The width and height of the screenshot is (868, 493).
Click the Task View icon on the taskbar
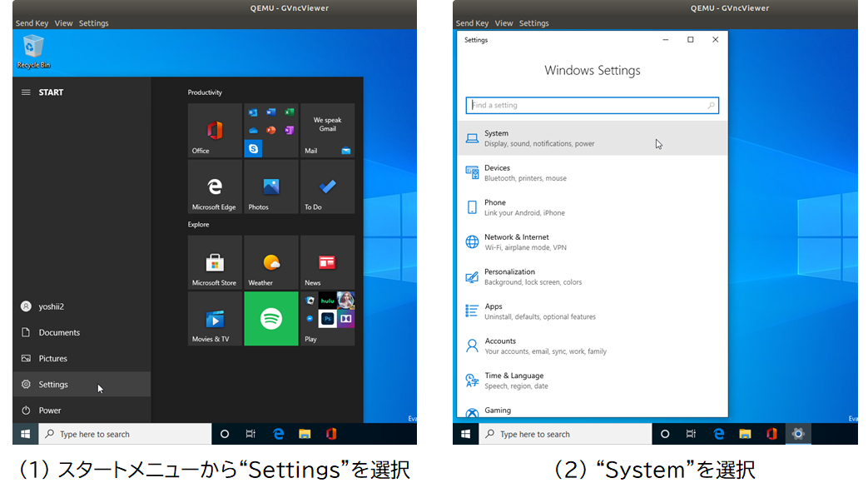(x=250, y=434)
